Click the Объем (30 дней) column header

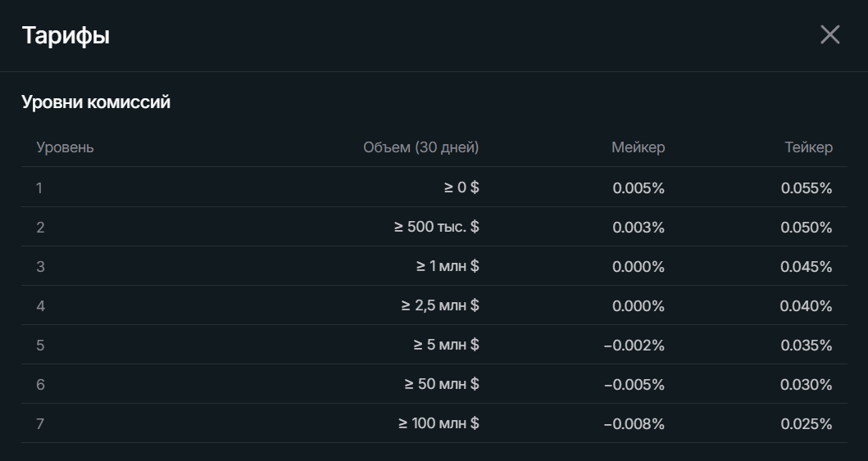click(x=420, y=147)
